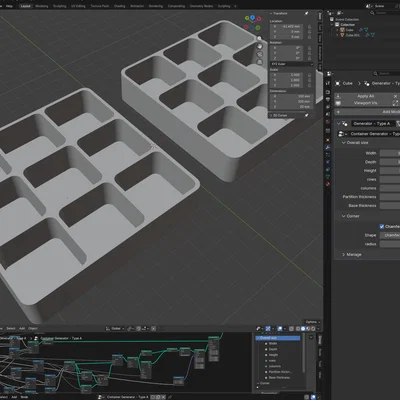This screenshot has width=400, height=400.
Task: Toggle camera view icon in viewport
Action: [260, 54]
